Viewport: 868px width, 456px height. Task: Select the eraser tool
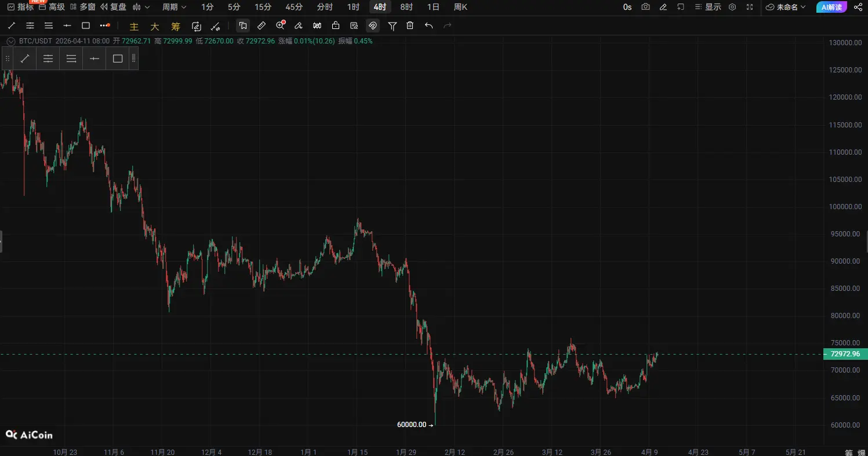pyautogui.click(x=299, y=25)
